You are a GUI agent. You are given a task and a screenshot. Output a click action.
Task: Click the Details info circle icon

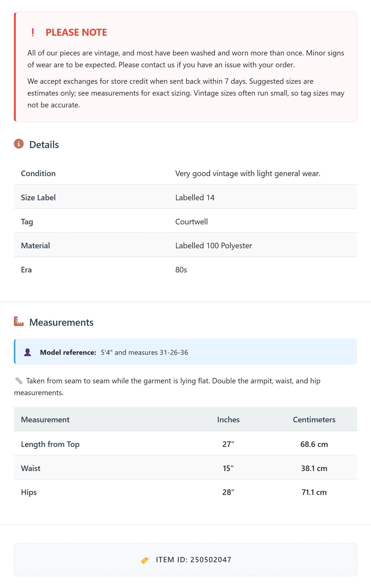coord(19,144)
